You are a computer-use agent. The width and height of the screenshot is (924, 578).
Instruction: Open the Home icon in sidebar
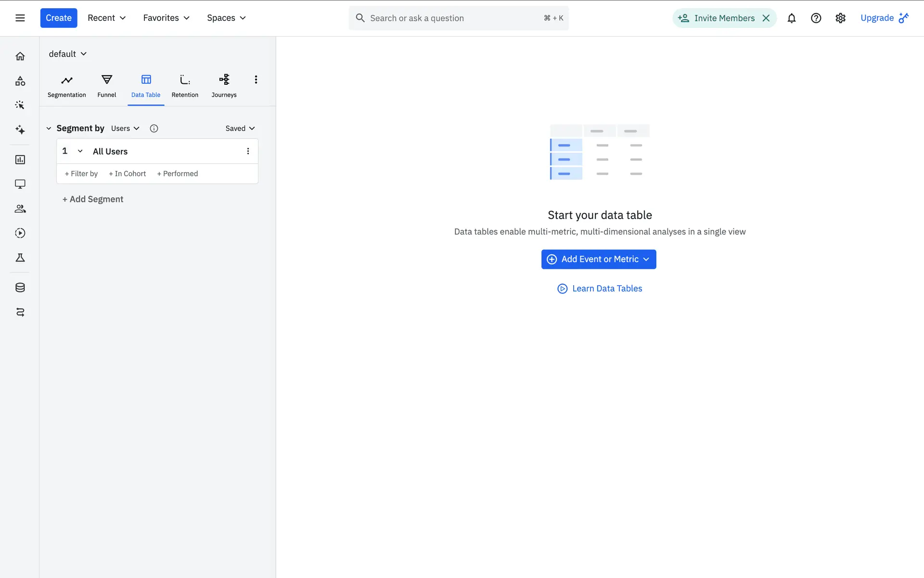(x=20, y=56)
